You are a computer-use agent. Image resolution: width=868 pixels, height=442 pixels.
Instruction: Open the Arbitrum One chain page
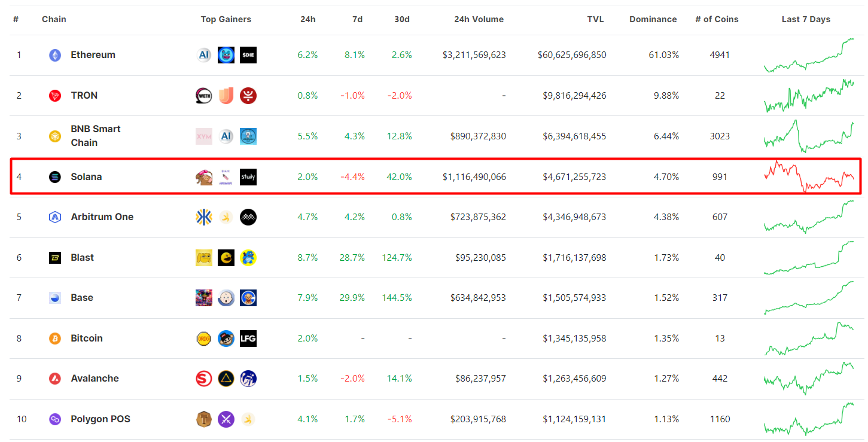[x=102, y=217]
